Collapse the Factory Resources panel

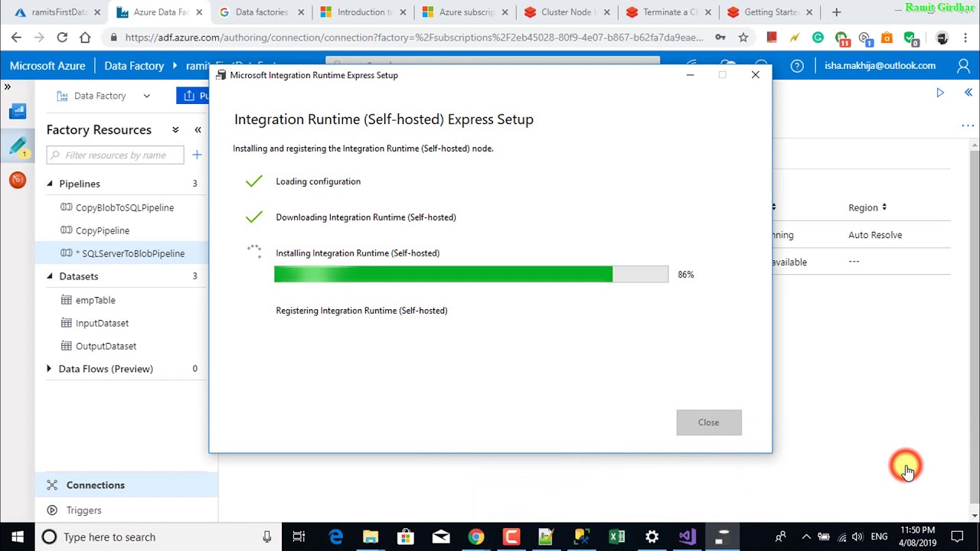pyautogui.click(x=198, y=130)
